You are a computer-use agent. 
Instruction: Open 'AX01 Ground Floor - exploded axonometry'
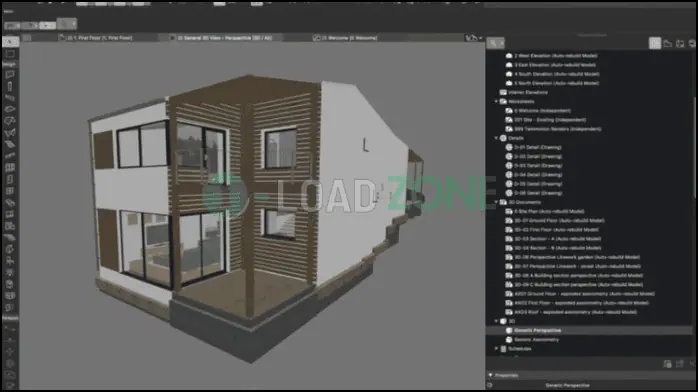click(584, 294)
